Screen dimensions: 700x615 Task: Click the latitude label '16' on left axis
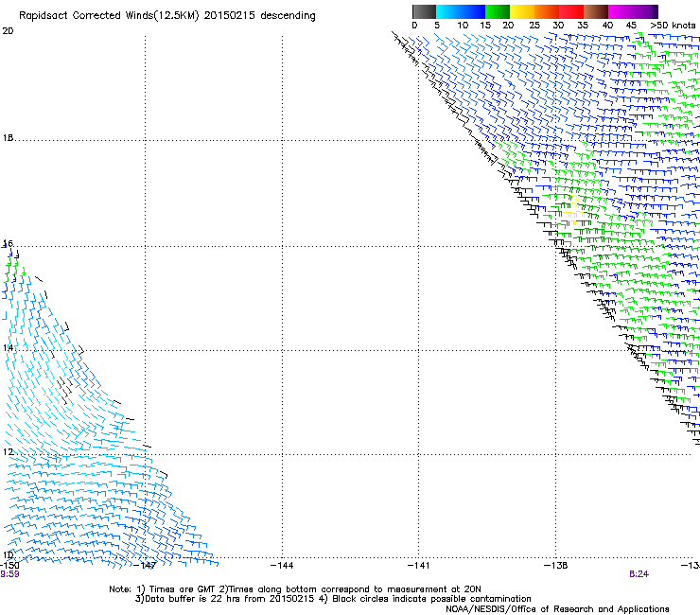click(x=8, y=243)
